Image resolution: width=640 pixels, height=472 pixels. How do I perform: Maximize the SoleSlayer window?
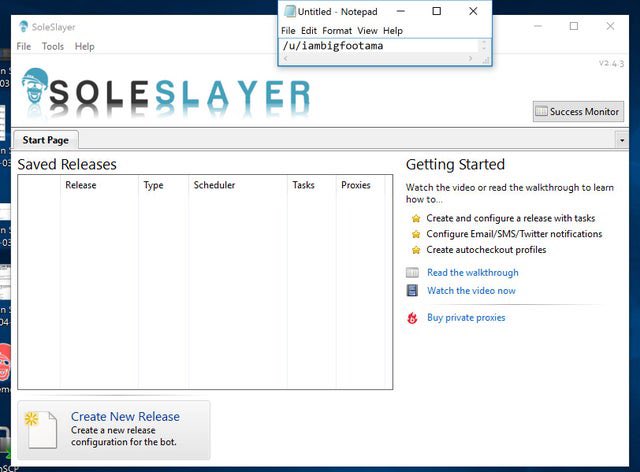point(574,26)
